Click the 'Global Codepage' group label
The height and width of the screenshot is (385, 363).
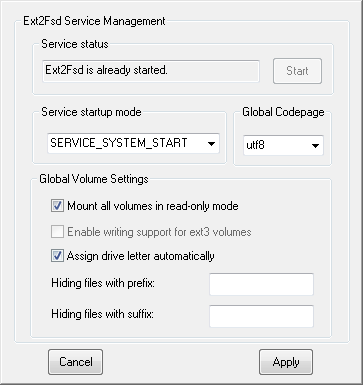[x=283, y=112]
